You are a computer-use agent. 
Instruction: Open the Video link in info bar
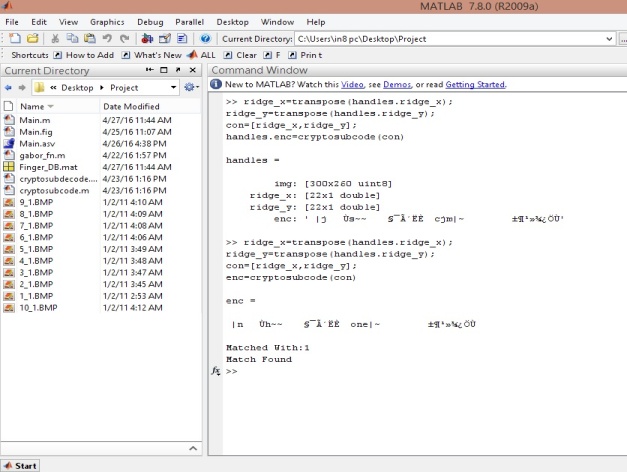352,84
